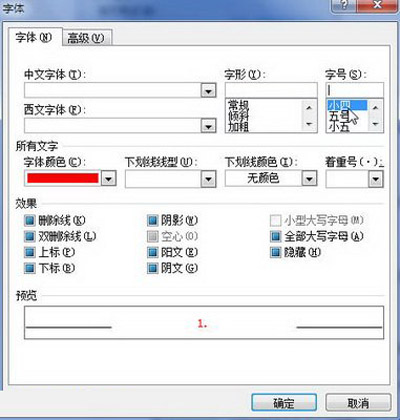Click down arrow of 字号 list scrollbar
400x420 pixels.
(376, 124)
